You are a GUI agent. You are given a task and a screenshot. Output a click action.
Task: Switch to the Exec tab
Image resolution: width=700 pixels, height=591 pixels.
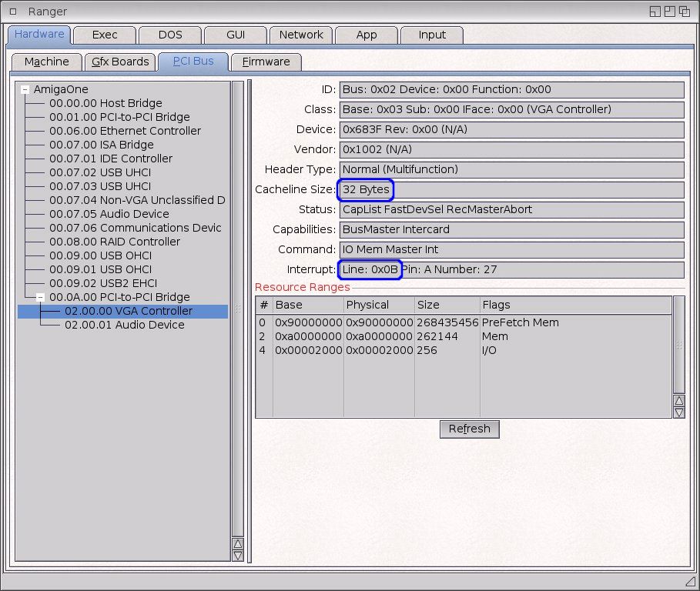(105, 35)
